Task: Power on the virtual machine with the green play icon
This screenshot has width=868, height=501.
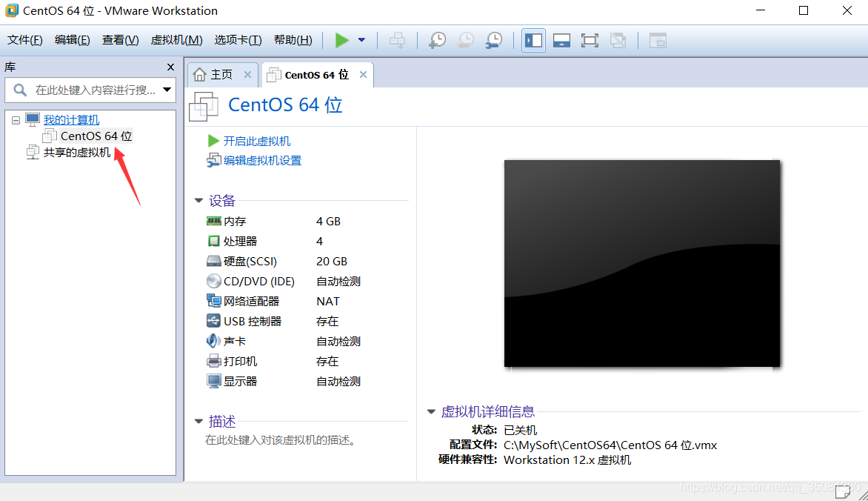Action: click(342, 40)
